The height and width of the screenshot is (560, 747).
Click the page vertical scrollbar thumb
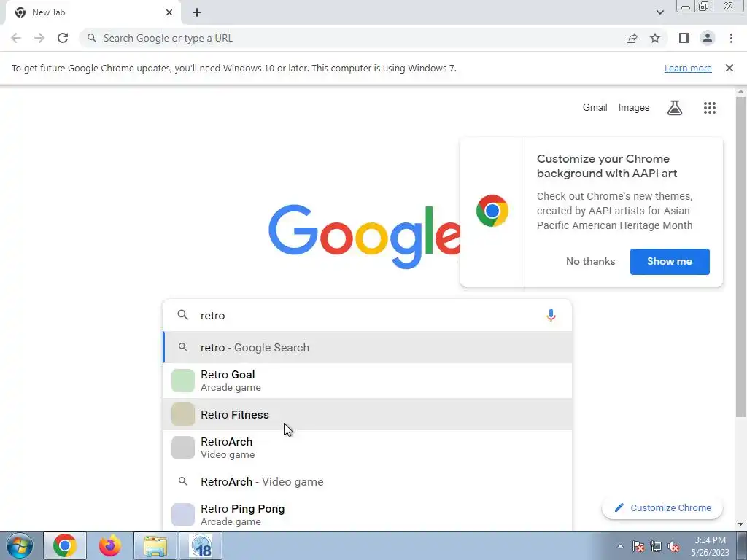pyautogui.click(x=740, y=257)
